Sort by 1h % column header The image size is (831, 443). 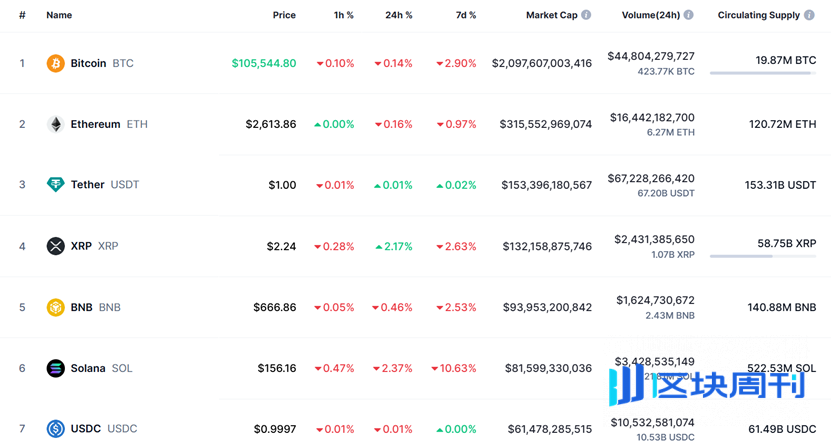(x=343, y=15)
